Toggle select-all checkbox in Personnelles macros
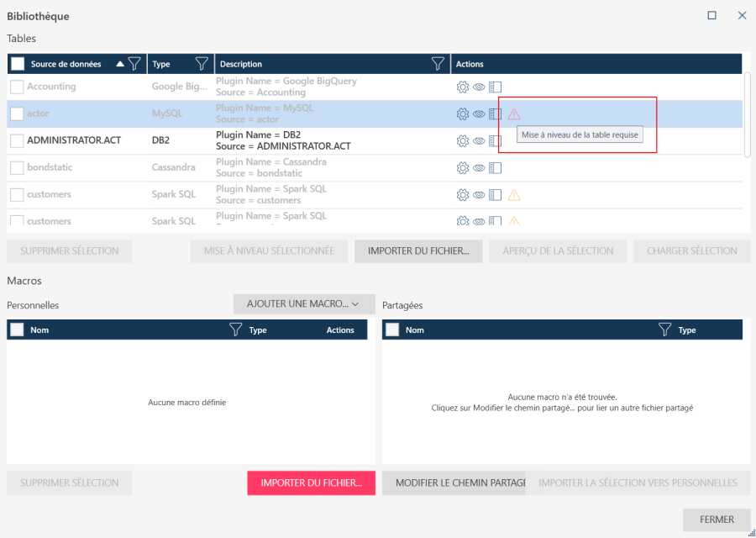This screenshot has height=538, width=756. click(17, 330)
